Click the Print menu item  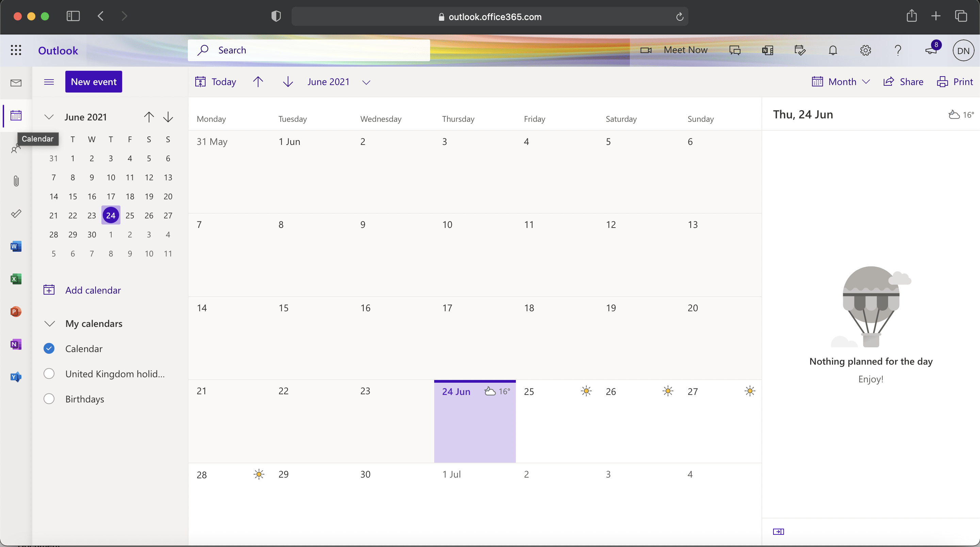(956, 81)
